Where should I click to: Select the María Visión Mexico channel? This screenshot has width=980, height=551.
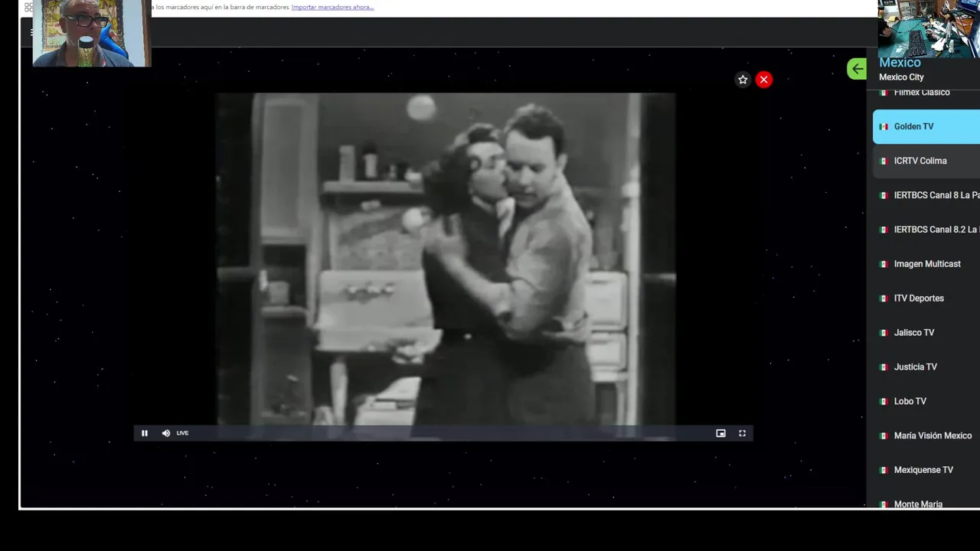tap(926, 437)
